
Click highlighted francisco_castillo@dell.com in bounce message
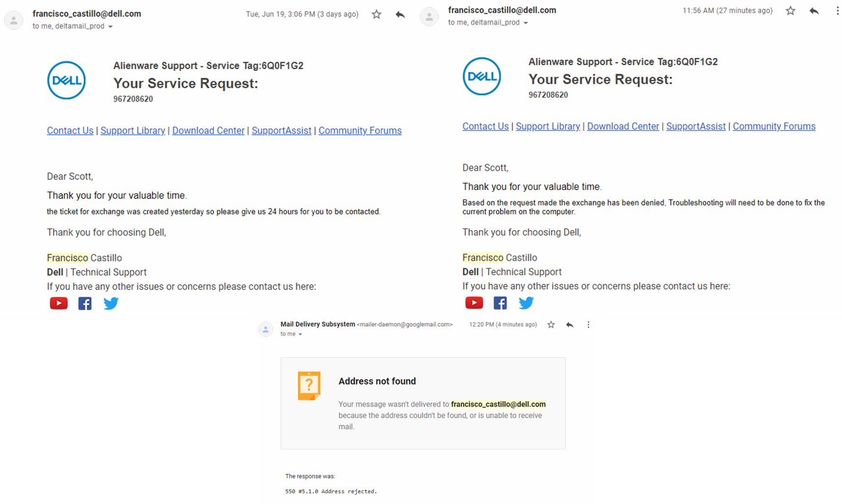pyautogui.click(x=498, y=404)
